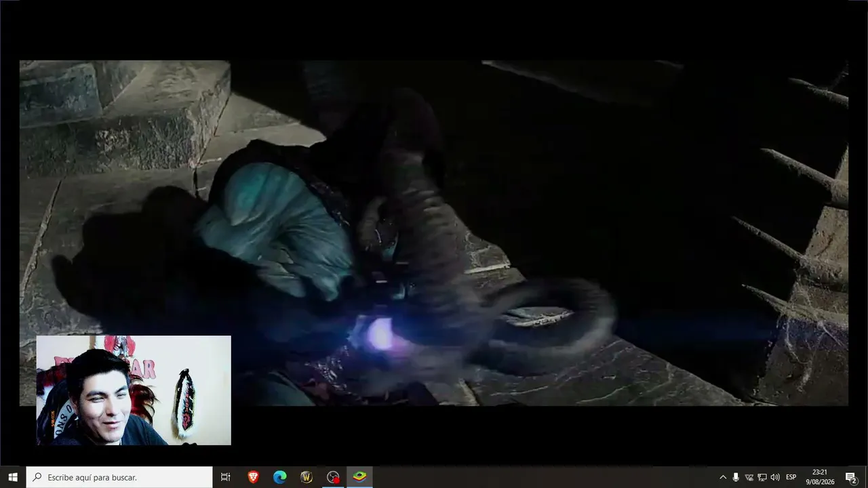Open Microsoft Edge from the taskbar
The width and height of the screenshot is (868, 488).
pos(279,477)
